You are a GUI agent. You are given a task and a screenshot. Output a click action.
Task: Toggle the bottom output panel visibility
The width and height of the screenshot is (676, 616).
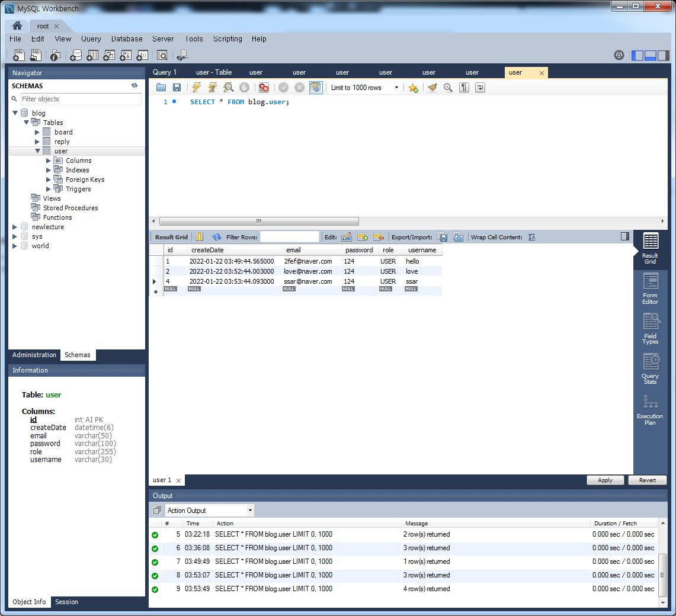coord(650,55)
